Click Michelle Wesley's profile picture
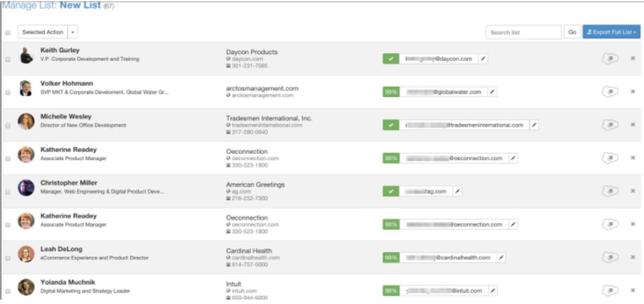 (26, 121)
